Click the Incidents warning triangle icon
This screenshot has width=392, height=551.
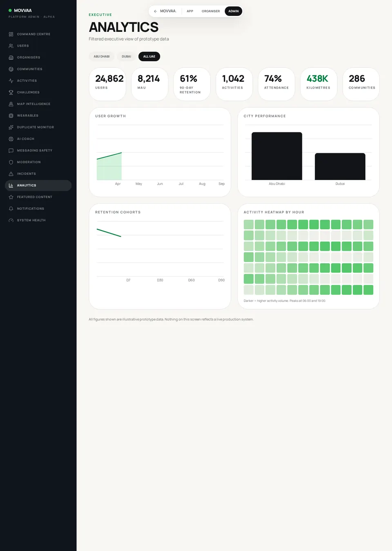click(x=11, y=174)
